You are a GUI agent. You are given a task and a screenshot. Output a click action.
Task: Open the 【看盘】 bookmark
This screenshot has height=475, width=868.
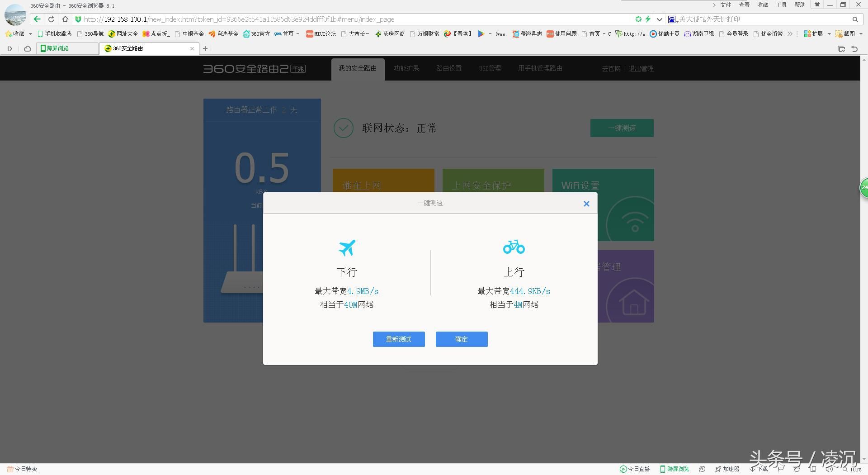click(458, 34)
